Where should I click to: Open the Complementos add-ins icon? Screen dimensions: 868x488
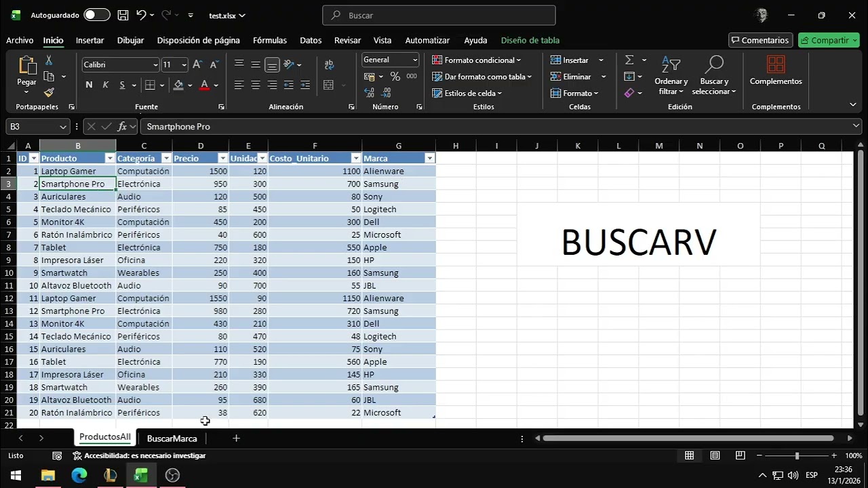tap(776, 64)
